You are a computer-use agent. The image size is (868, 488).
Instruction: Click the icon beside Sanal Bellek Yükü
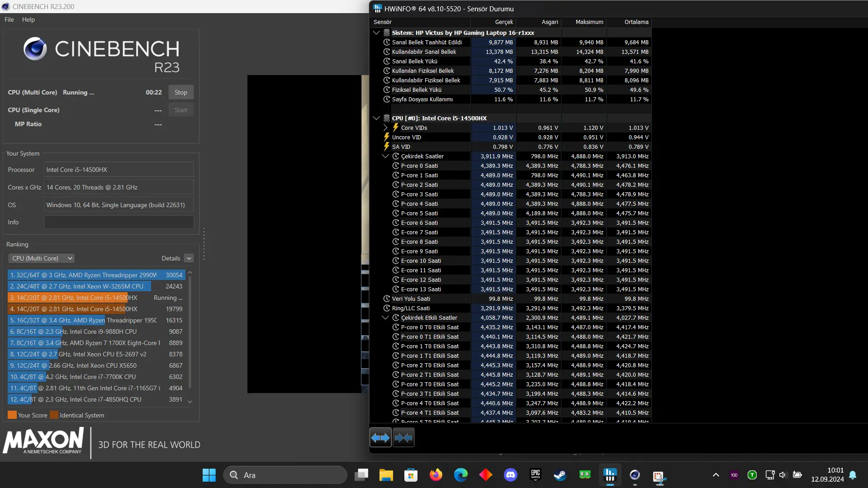(x=387, y=61)
